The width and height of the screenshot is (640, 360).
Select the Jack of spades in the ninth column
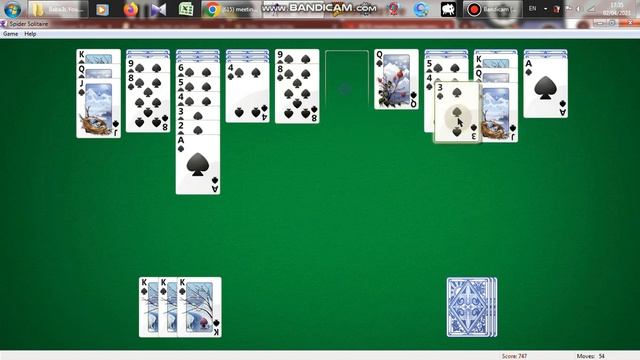coord(499,112)
